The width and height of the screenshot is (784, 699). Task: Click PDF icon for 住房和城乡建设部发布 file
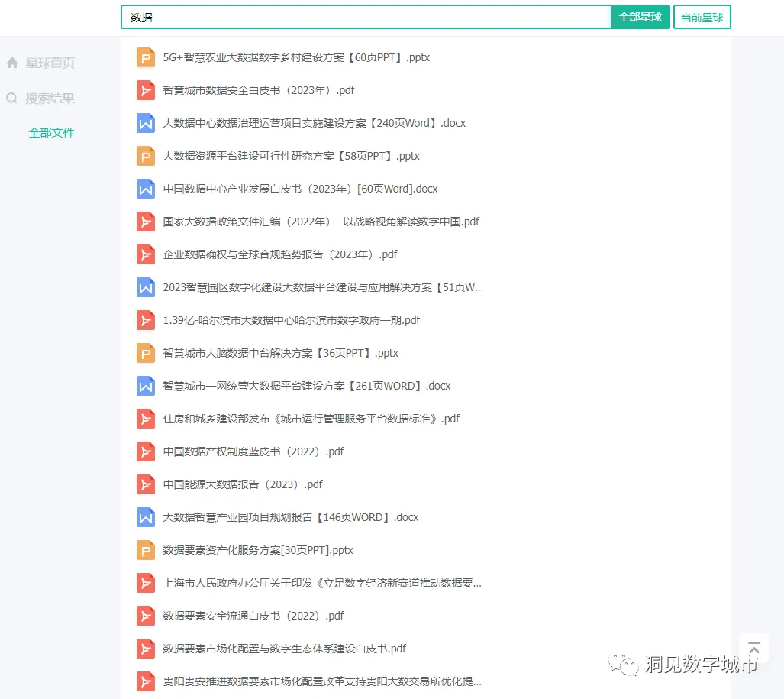[146, 419]
